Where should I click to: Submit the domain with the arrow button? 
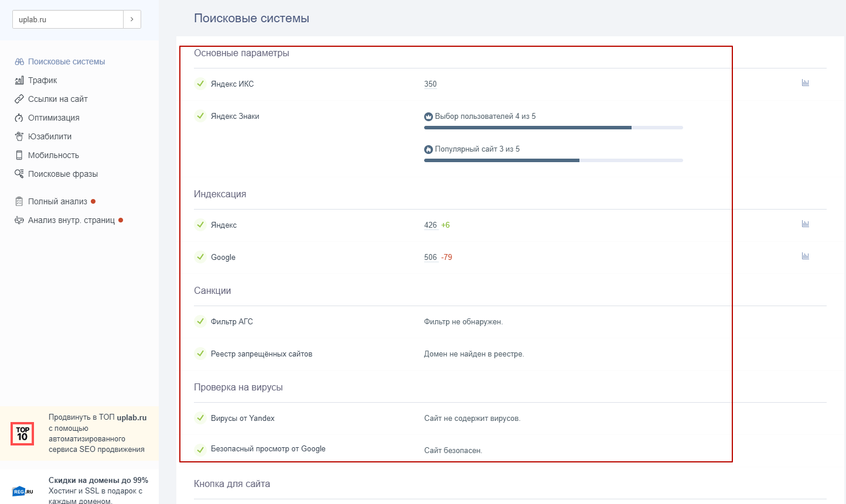(x=132, y=19)
